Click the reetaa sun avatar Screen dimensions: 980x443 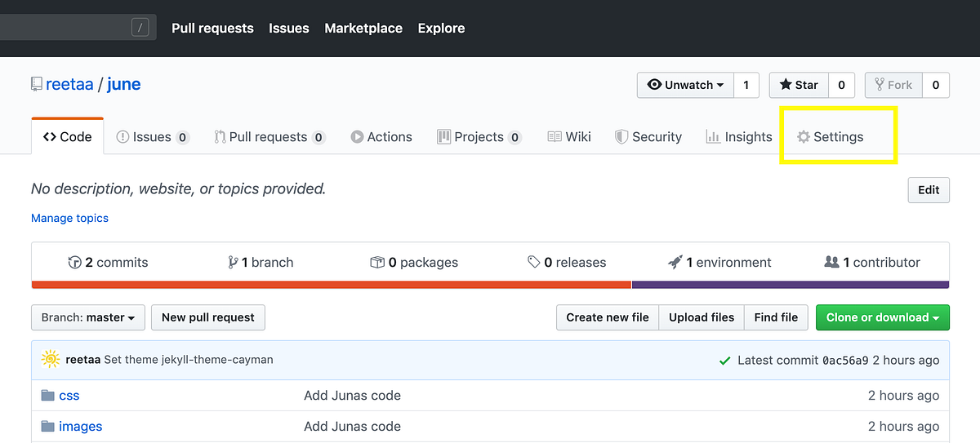tap(51, 359)
